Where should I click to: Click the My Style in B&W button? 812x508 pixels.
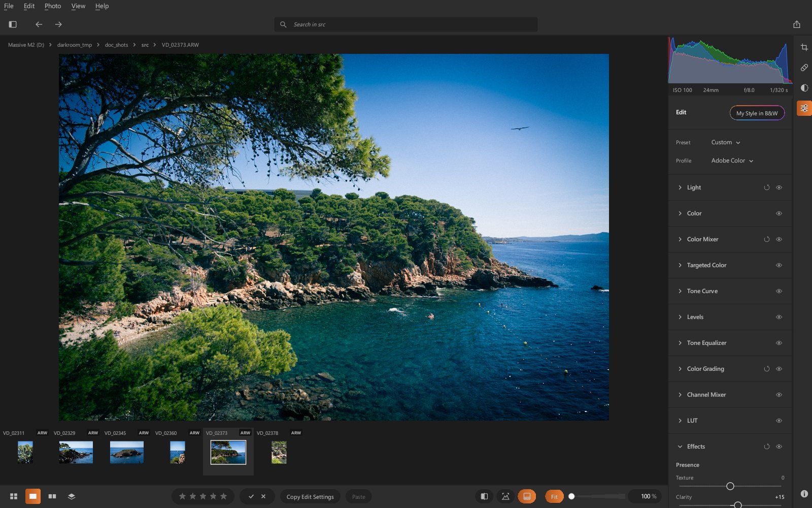click(x=757, y=113)
